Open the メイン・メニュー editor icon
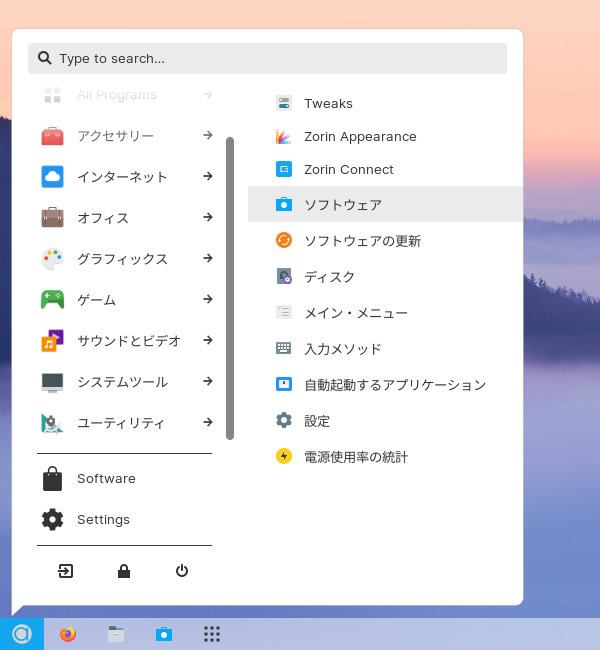600x650 pixels. coord(284,312)
